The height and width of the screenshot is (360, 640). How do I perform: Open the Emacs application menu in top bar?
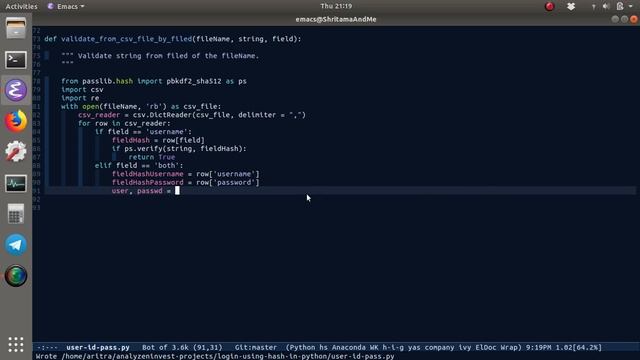tap(66, 6)
